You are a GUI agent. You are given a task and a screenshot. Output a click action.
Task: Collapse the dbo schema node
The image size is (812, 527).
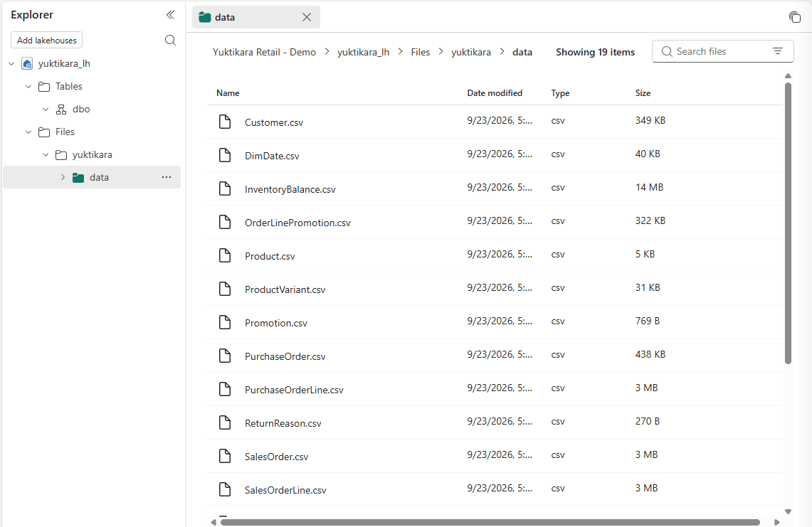click(x=46, y=110)
